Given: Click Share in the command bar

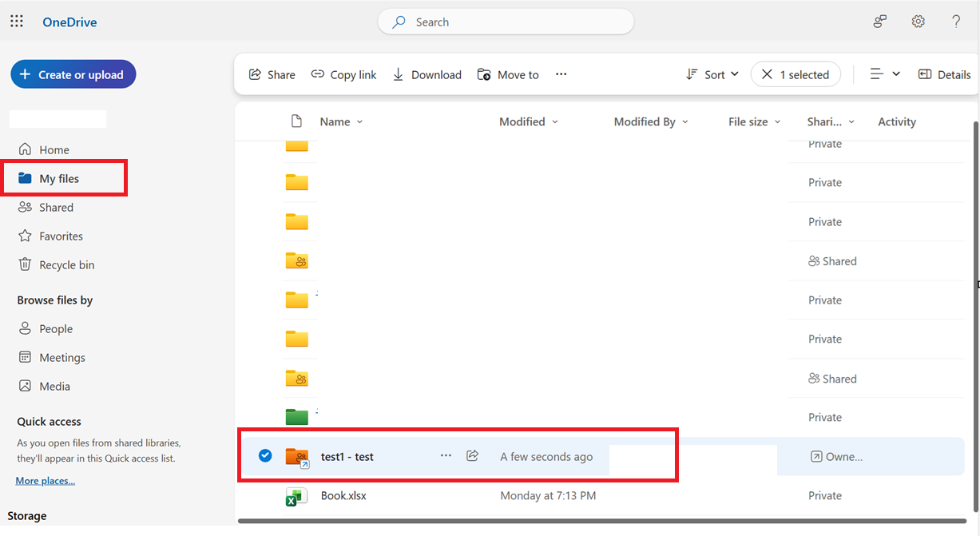Looking at the screenshot, I should coord(272,74).
